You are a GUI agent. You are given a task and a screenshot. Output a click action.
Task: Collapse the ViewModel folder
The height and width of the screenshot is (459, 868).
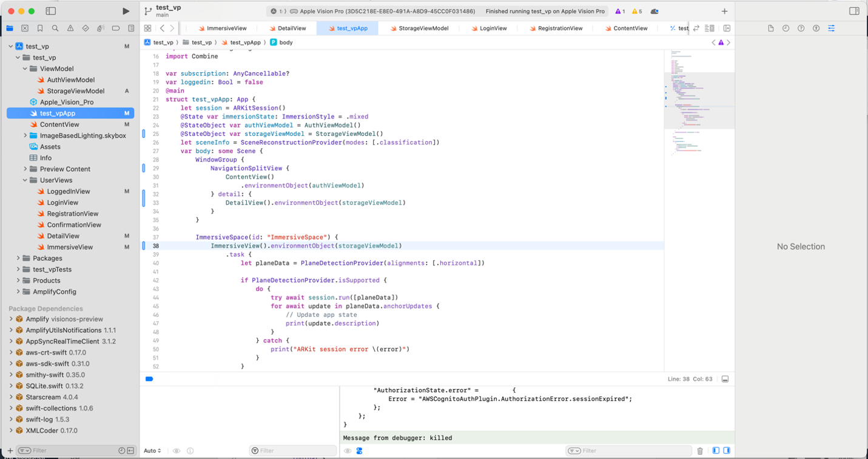click(25, 69)
